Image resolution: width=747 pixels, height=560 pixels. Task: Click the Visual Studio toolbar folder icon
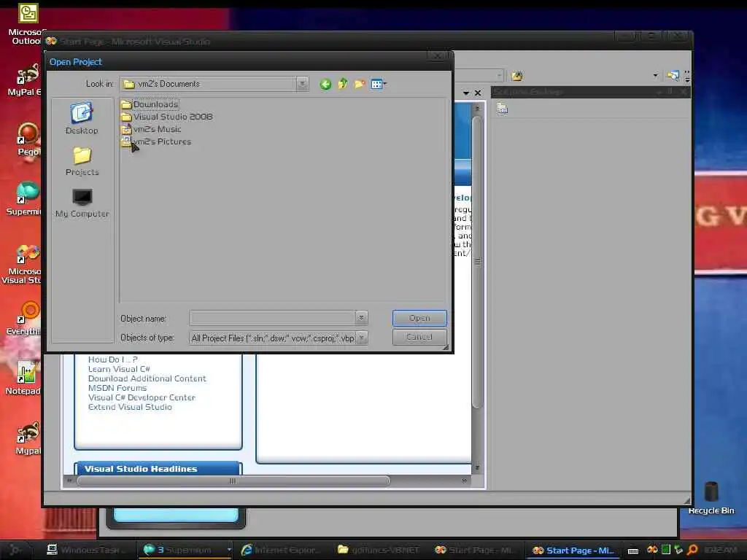[517, 76]
